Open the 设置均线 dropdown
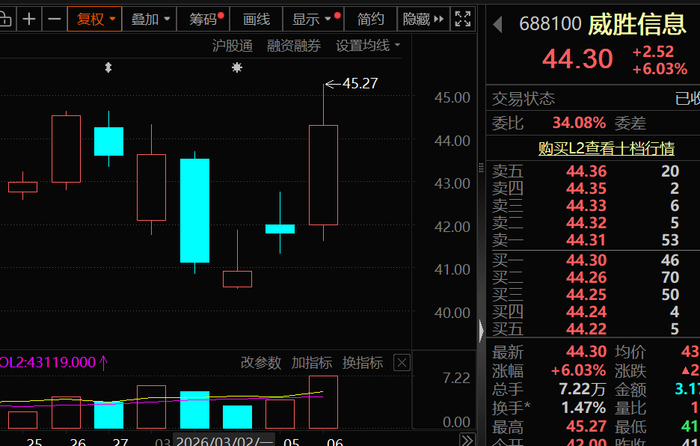The width and height of the screenshot is (700, 446). click(x=368, y=46)
